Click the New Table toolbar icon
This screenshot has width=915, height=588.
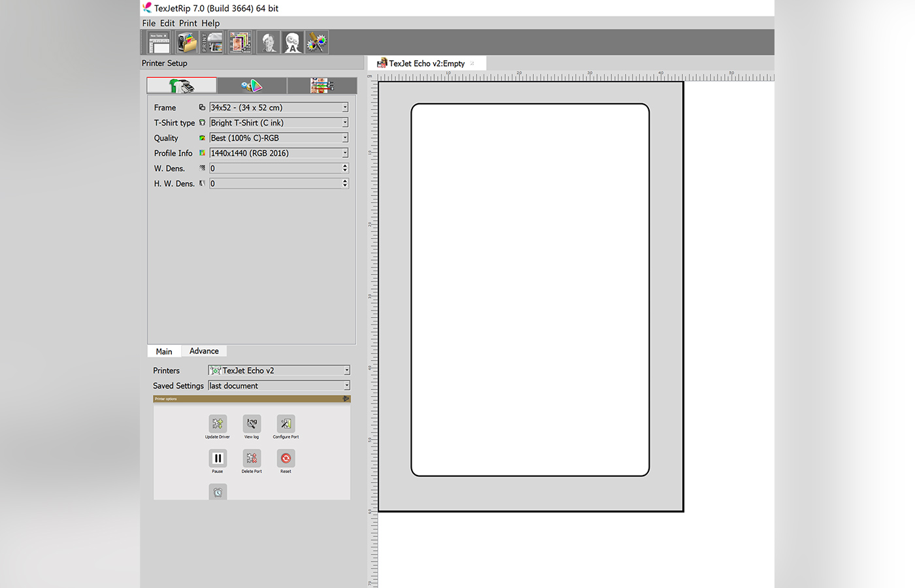click(x=159, y=42)
